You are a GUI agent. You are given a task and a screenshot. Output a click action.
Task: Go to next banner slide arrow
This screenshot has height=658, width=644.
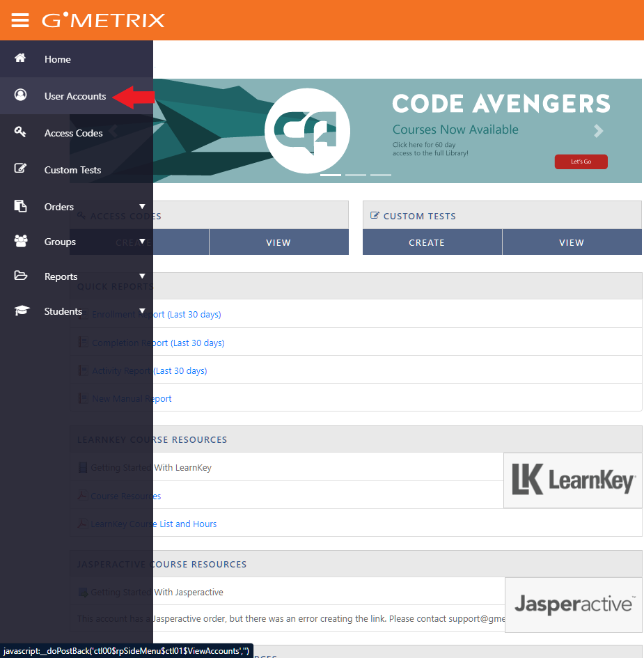(599, 131)
